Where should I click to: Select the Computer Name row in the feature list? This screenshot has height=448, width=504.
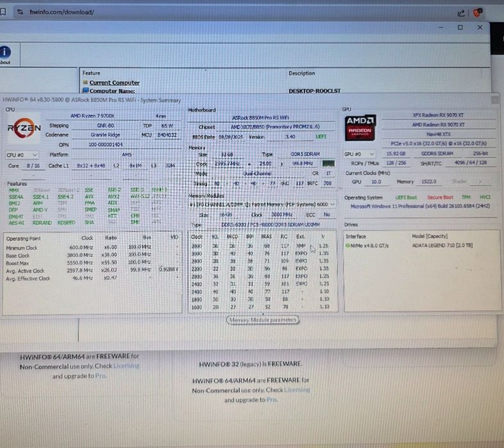(112, 91)
